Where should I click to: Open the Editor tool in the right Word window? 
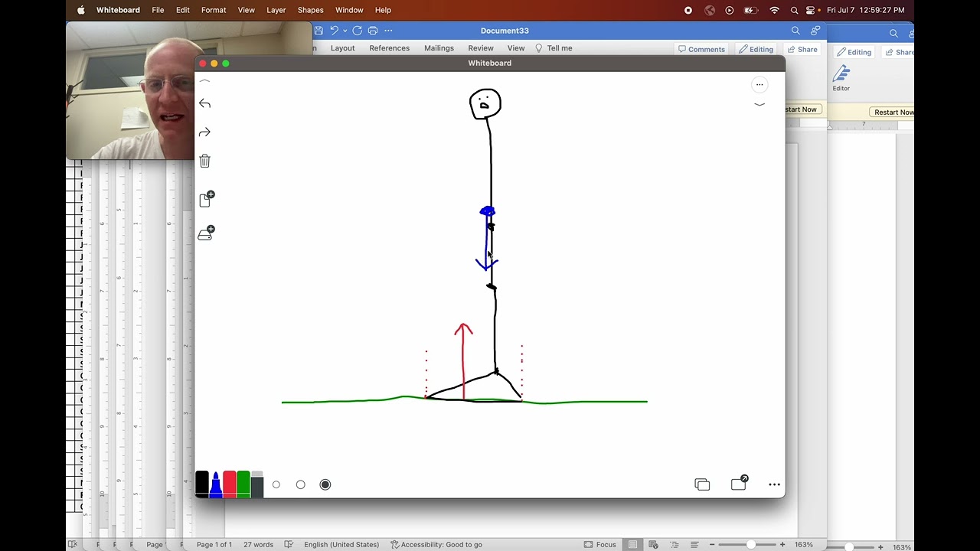[841, 78]
